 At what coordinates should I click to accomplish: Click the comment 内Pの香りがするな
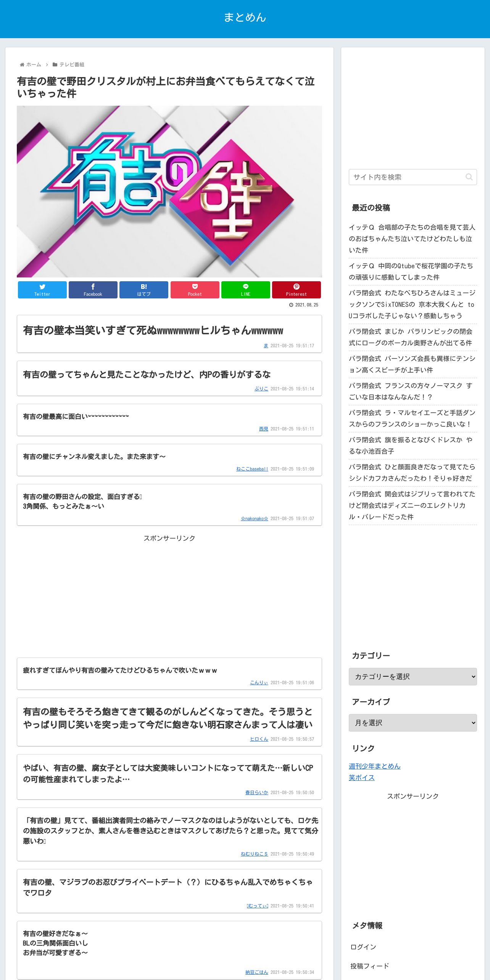pyautogui.click(x=147, y=374)
